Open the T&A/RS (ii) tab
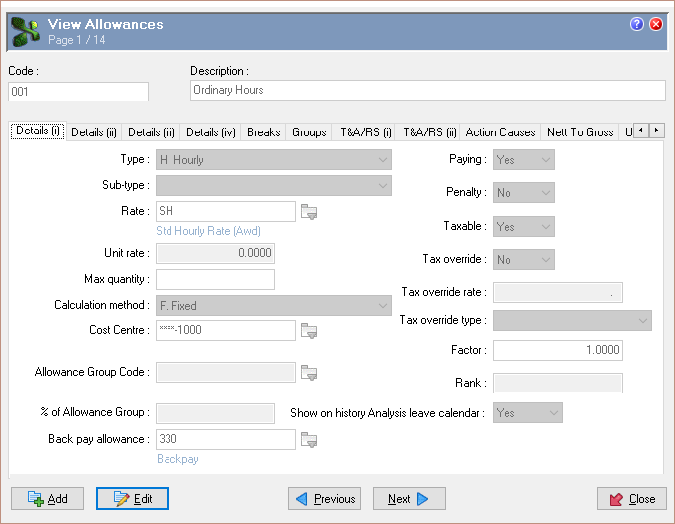 (429, 132)
